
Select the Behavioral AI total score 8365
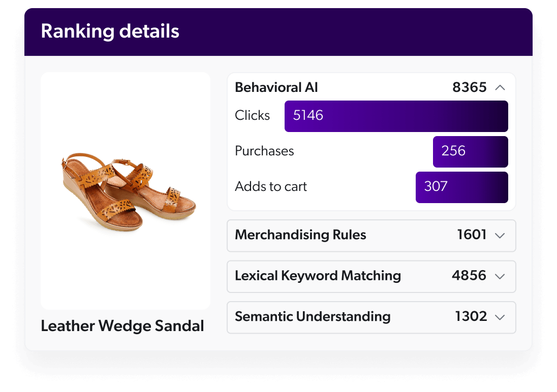(468, 87)
